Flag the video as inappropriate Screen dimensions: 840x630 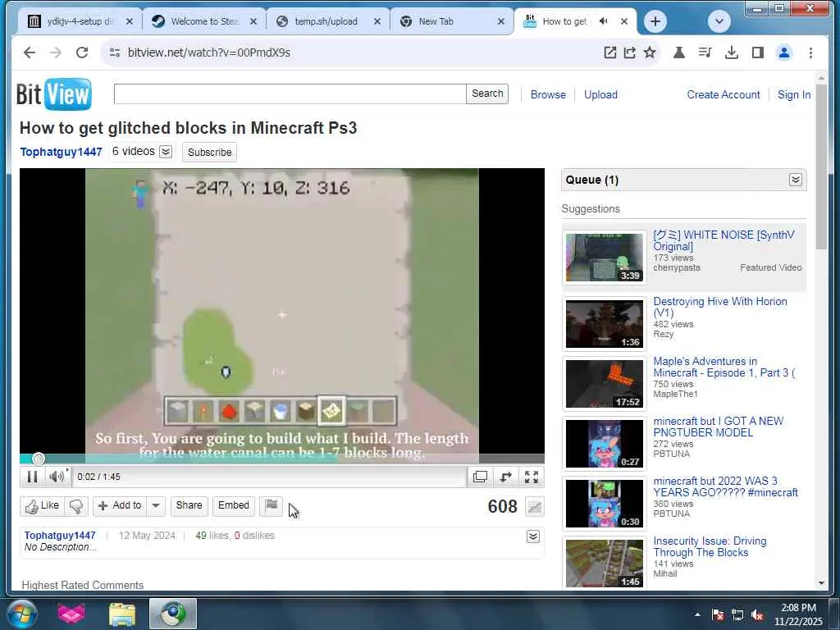pos(271,505)
